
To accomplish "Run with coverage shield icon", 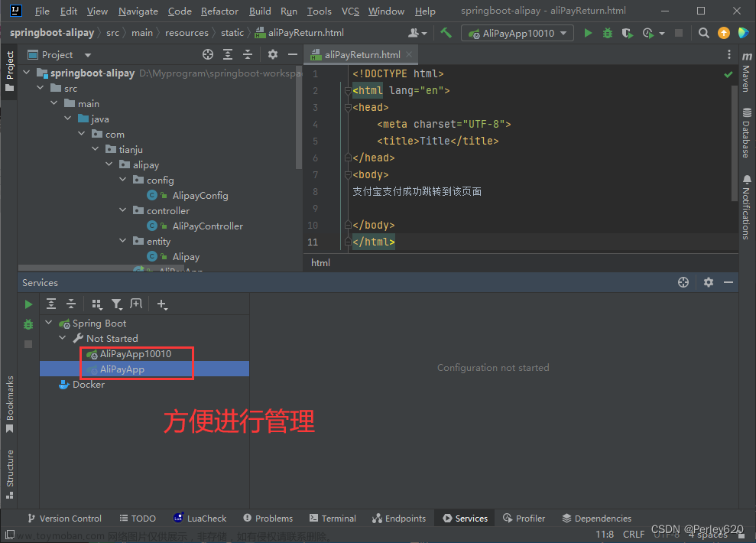I will click(627, 33).
